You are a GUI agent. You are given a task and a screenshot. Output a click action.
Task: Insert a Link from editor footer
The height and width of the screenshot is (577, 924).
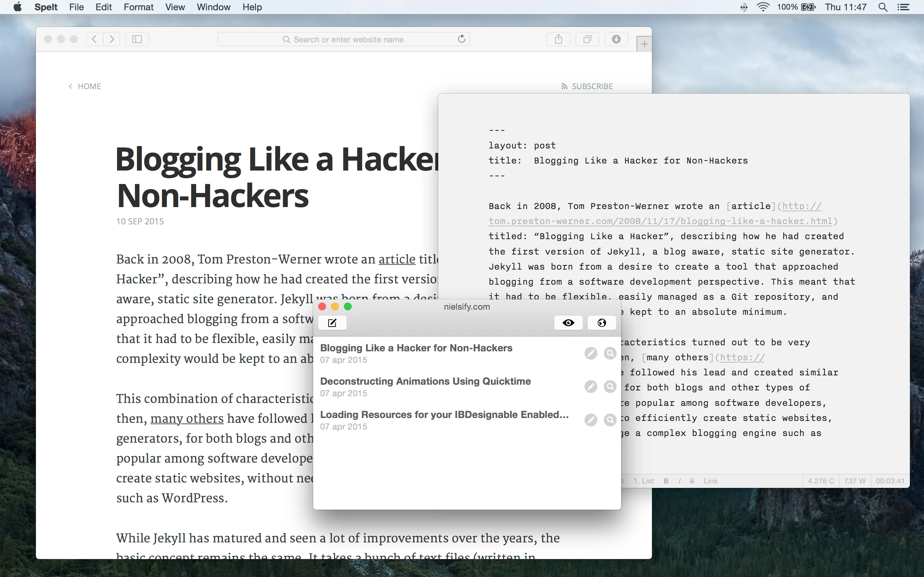tap(711, 481)
